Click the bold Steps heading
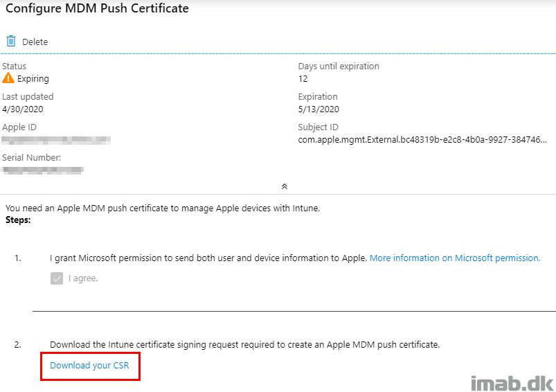 (18, 220)
